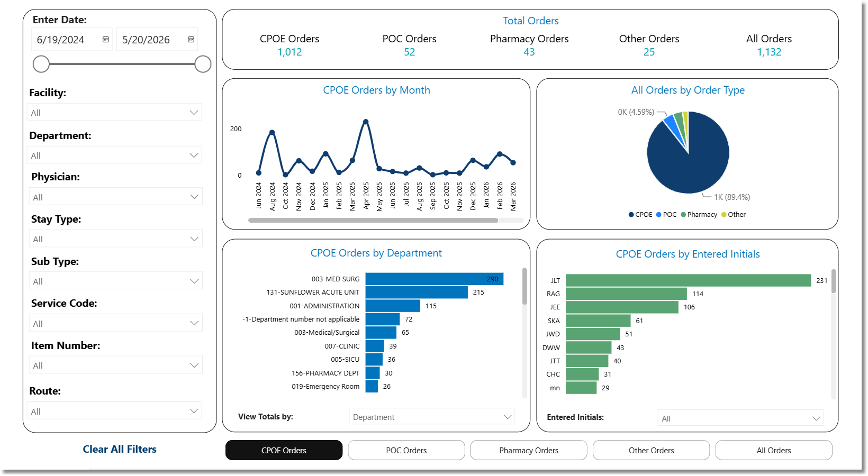Image resolution: width=868 pixels, height=476 pixels.
Task: Grab the left date slider handle
Action: point(41,64)
